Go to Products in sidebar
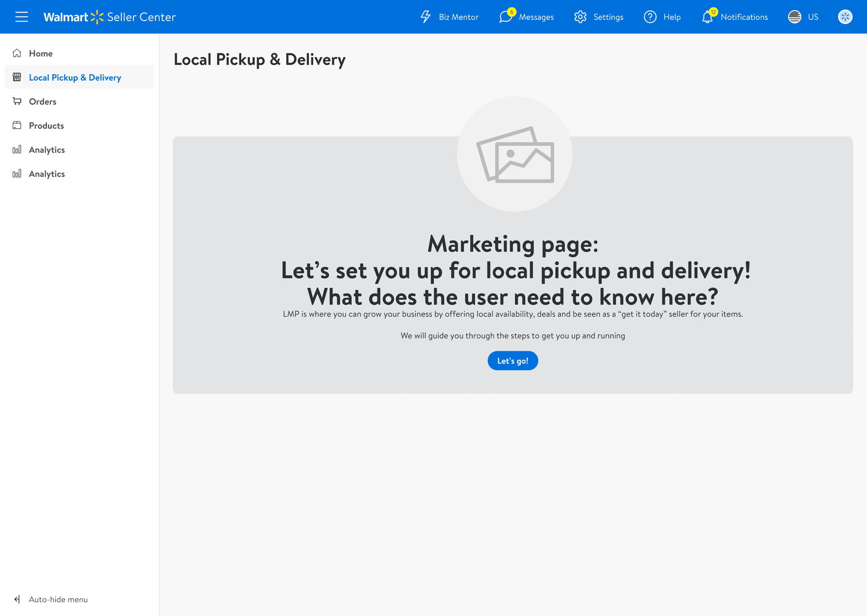This screenshot has height=616, width=867. (46, 126)
